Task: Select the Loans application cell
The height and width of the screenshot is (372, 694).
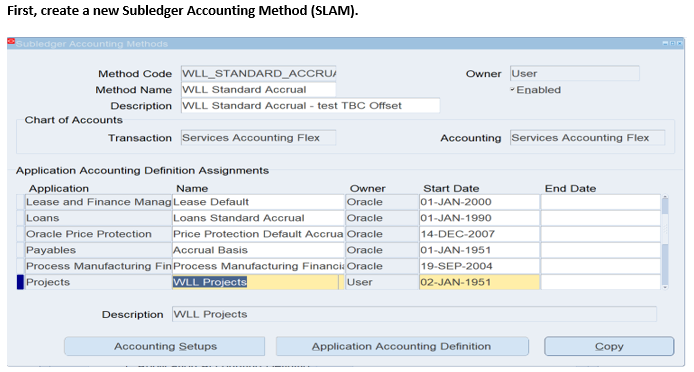Action: pyautogui.click(x=98, y=218)
